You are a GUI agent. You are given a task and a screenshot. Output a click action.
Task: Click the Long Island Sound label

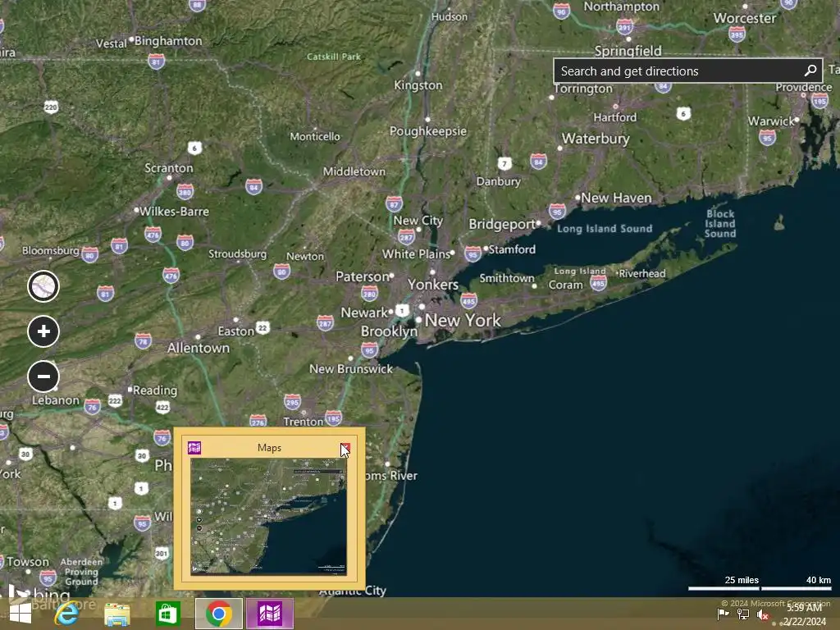(605, 229)
